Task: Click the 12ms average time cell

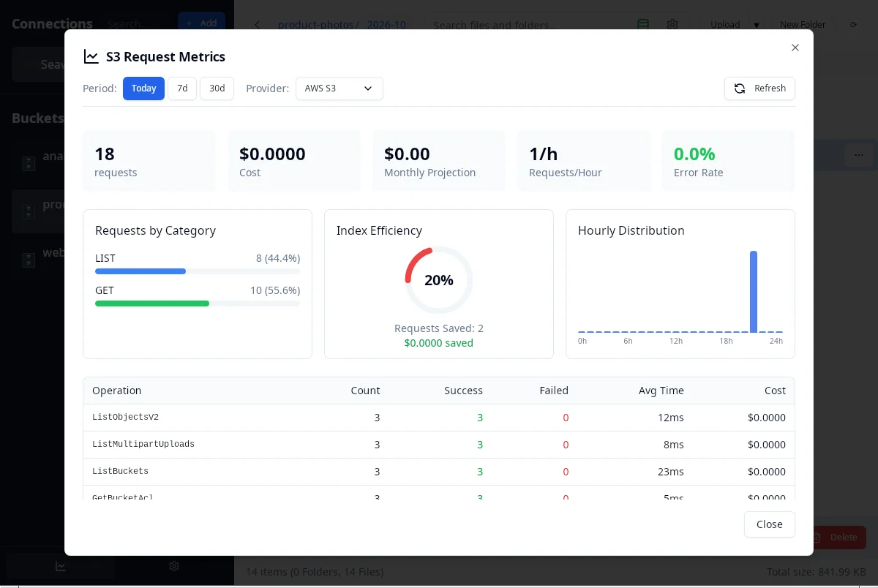Action: click(x=669, y=418)
